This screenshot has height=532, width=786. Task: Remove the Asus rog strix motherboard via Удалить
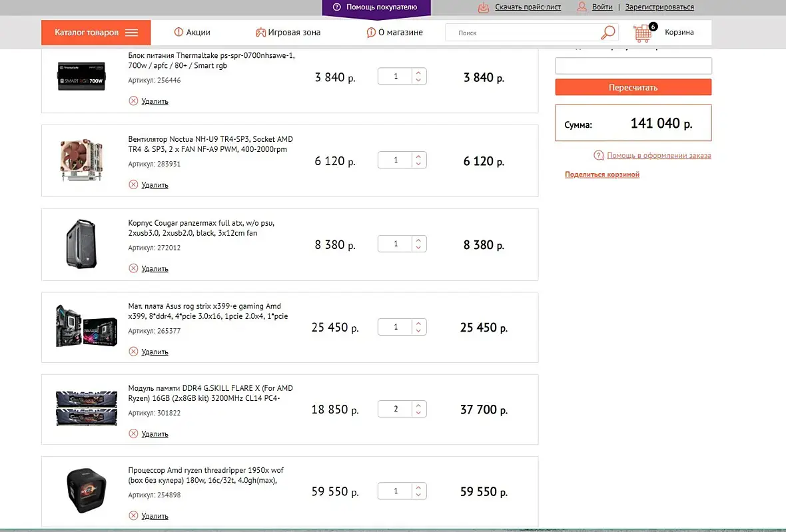point(155,352)
